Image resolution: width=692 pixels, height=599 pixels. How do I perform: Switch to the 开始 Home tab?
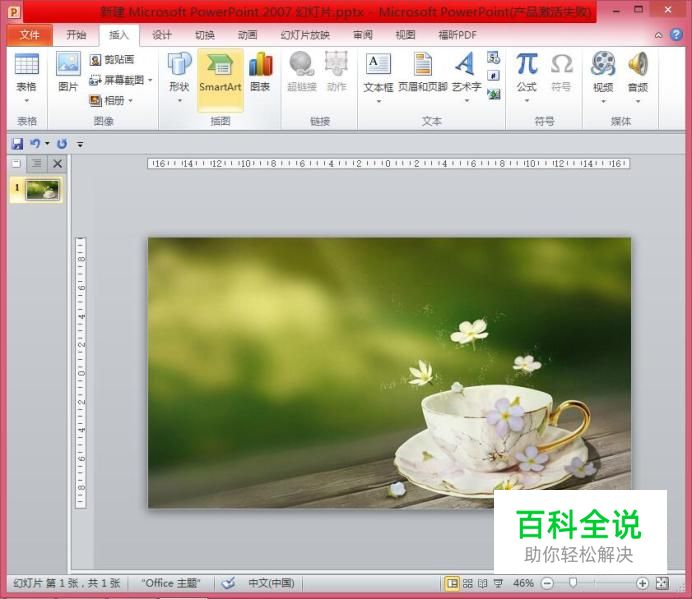pos(76,35)
